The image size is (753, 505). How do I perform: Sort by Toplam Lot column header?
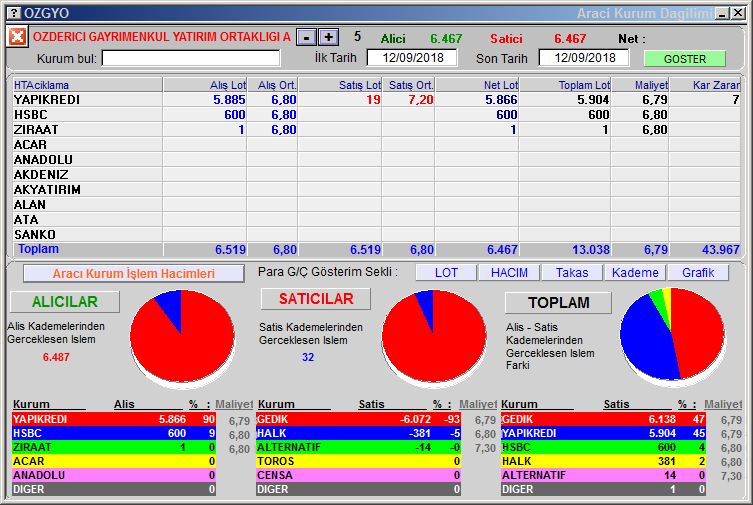pyautogui.click(x=565, y=85)
